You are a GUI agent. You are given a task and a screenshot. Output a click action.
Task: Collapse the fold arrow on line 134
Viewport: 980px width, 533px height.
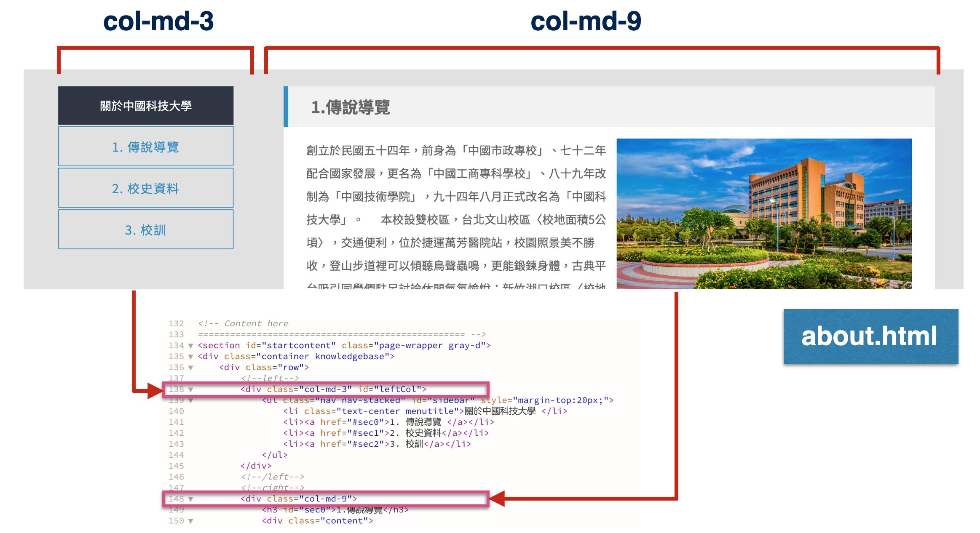190,346
